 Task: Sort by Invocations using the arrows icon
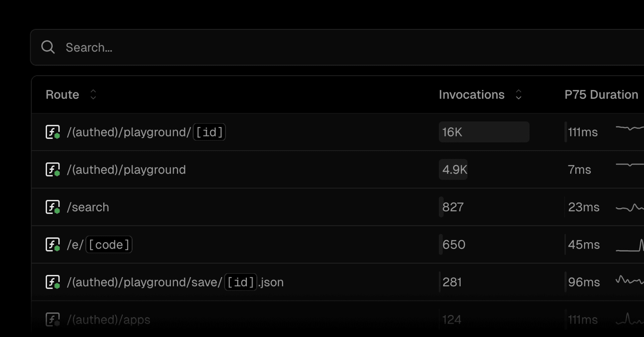(519, 95)
